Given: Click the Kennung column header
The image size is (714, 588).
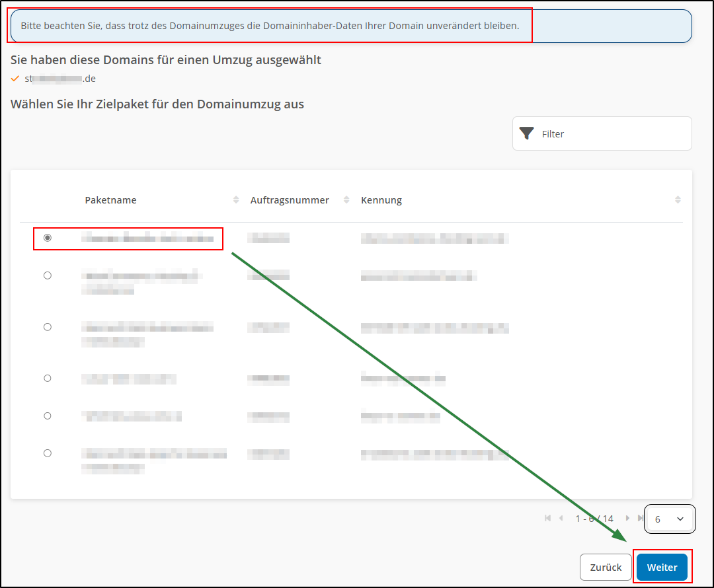Looking at the screenshot, I should coord(381,200).
